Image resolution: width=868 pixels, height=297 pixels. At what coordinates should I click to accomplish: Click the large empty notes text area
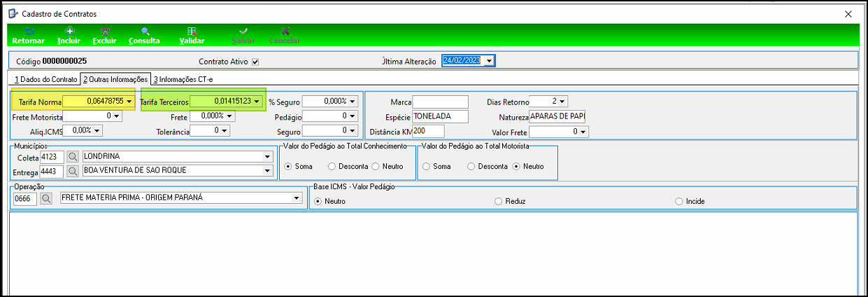(x=433, y=254)
